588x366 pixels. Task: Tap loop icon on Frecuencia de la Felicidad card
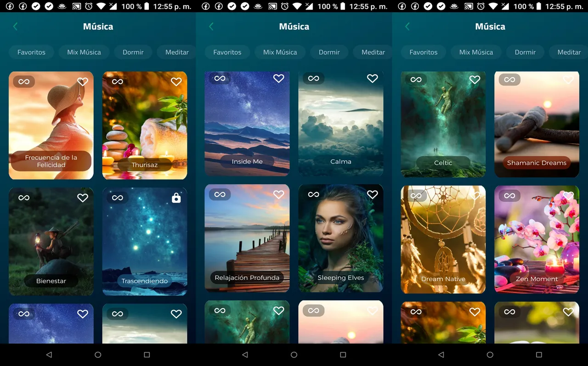[x=24, y=82]
